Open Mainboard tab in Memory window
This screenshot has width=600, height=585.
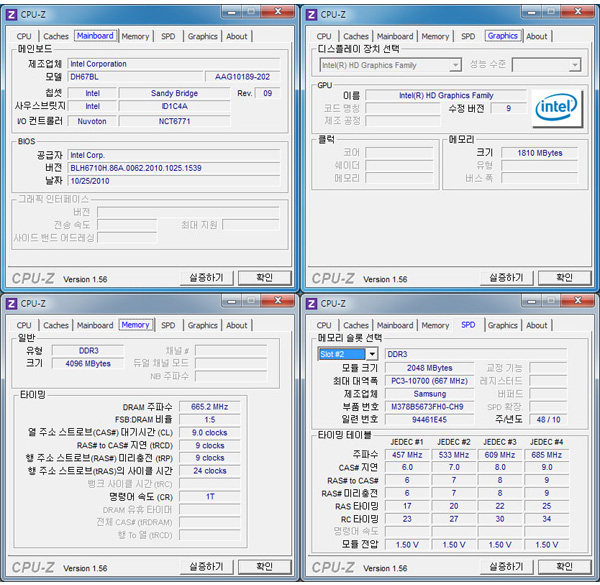(95, 325)
